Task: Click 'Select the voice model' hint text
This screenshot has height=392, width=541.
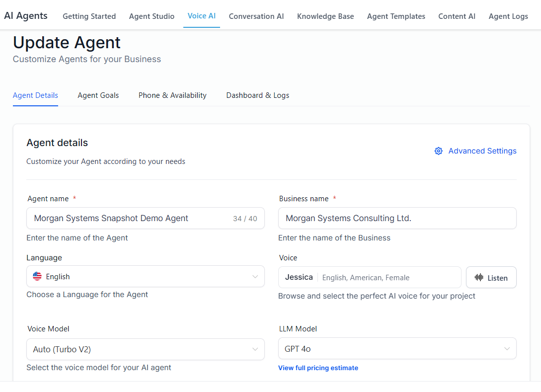Action: (x=99, y=368)
